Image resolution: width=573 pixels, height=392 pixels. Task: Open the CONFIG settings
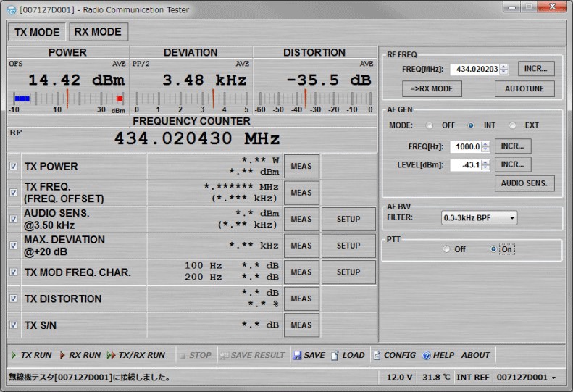pyautogui.click(x=377, y=356)
